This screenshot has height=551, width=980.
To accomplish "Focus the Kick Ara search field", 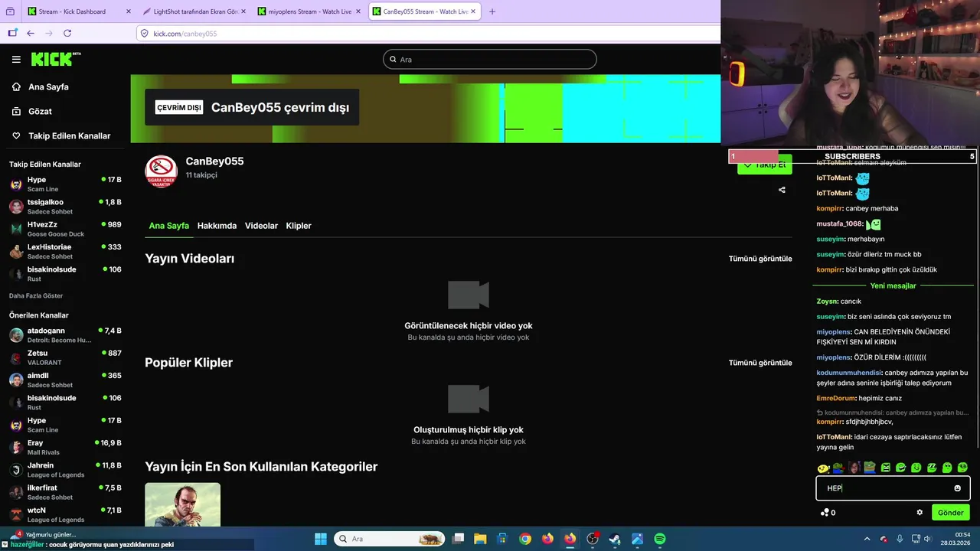I will (490, 59).
